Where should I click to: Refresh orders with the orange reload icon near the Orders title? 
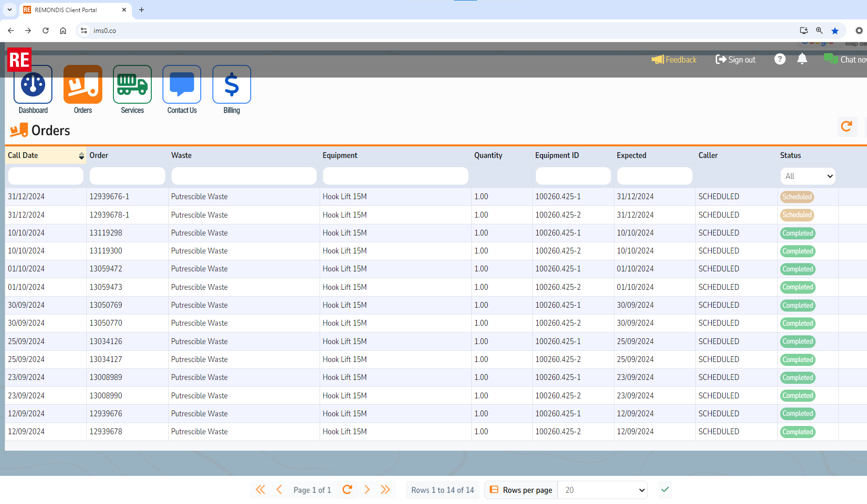[847, 126]
